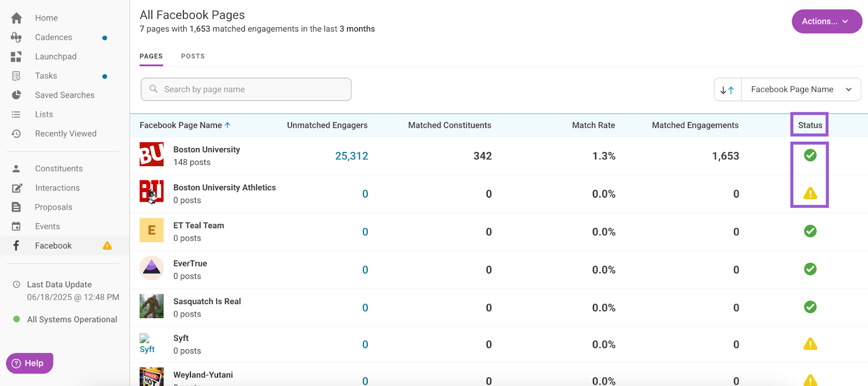Open the ET Teal Team page name
Screen dimensions: 868x386
tap(199, 226)
